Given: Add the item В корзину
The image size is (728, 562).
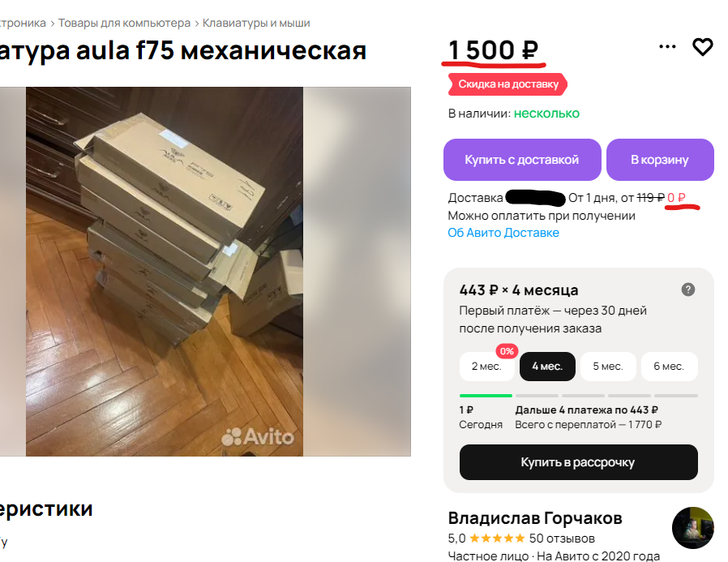Looking at the screenshot, I should tap(660, 160).
